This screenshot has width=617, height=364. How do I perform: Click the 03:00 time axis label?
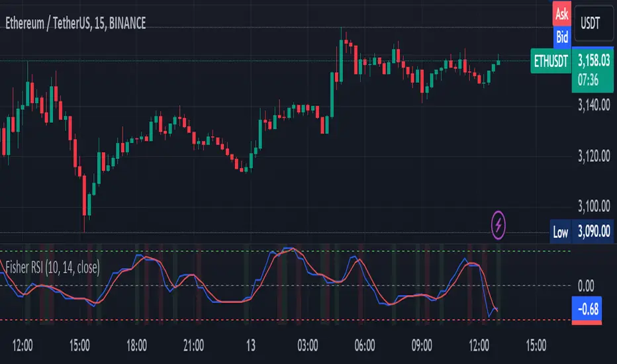[308, 345]
